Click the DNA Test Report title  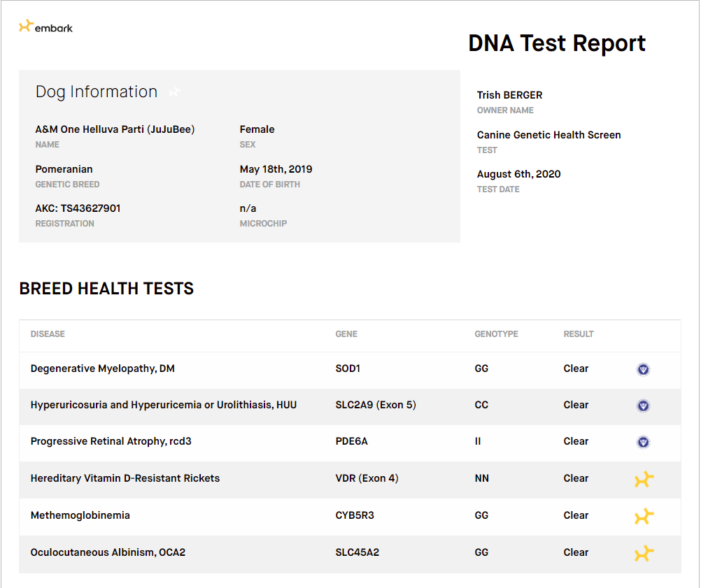point(557,43)
